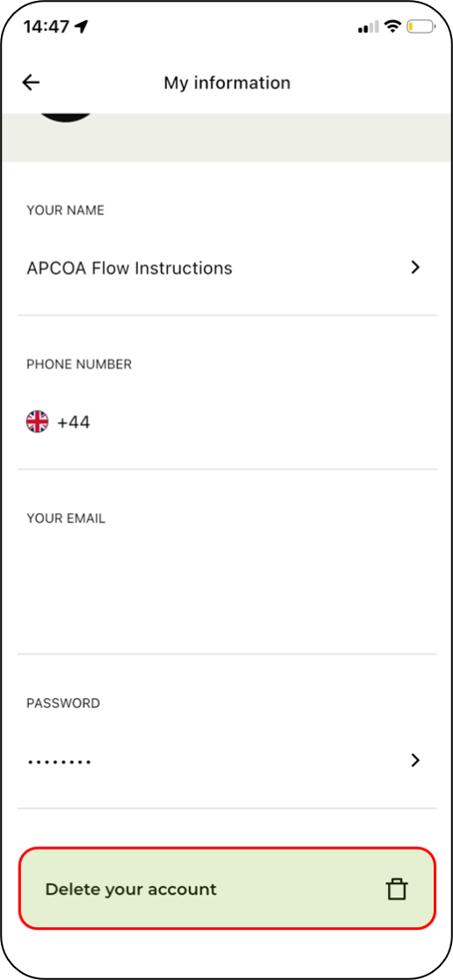Tap the YOUR NAME label

click(x=65, y=210)
